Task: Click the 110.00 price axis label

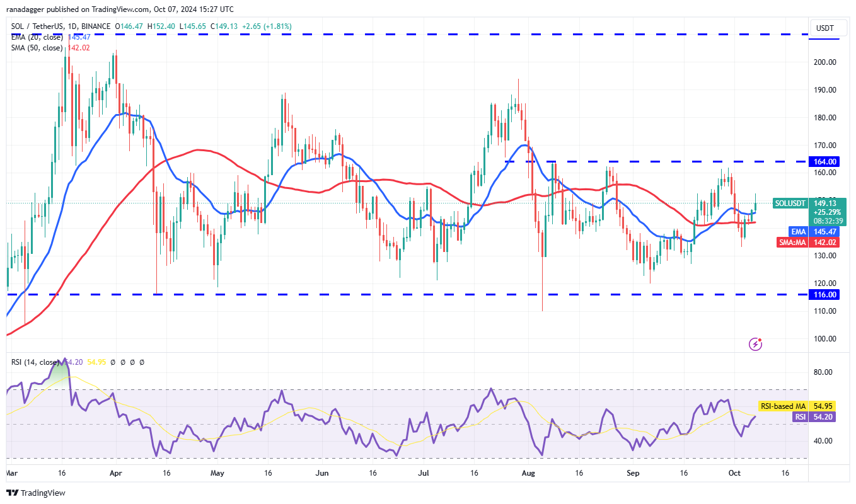Action: (x=824, y=311)
